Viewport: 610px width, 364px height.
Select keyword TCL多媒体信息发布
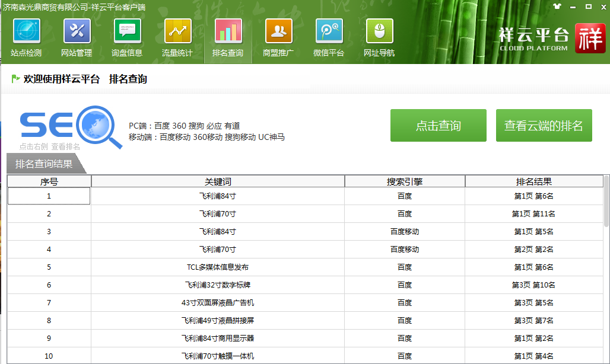218,267
